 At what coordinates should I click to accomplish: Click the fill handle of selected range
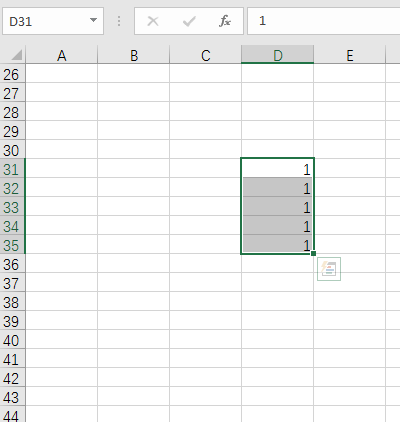click(x=313, y=254)
